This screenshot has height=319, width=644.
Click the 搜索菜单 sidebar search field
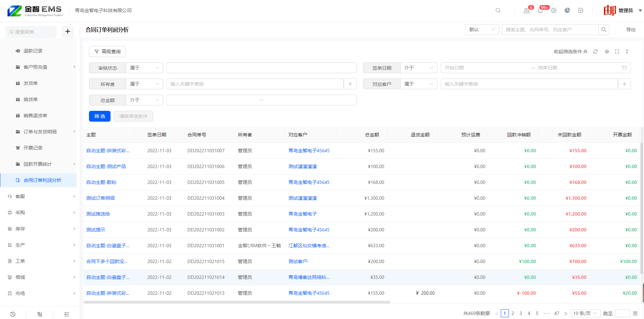point(31,32)
